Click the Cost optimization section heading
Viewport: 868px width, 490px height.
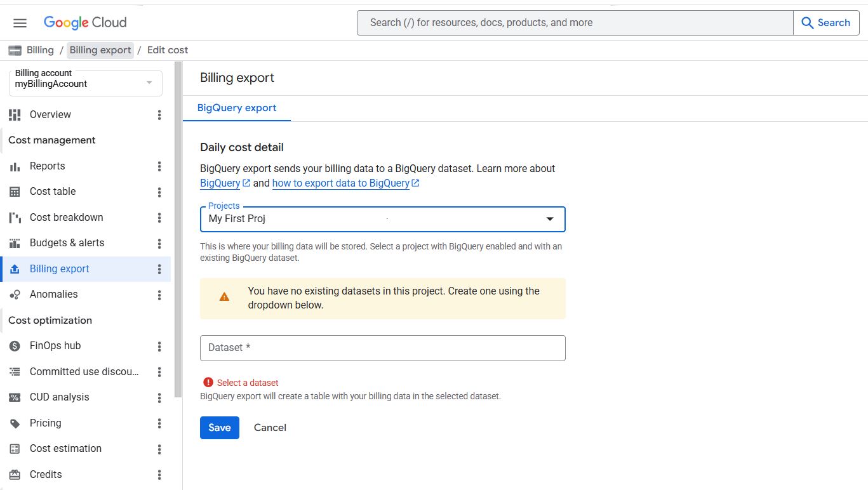point(50,321)
